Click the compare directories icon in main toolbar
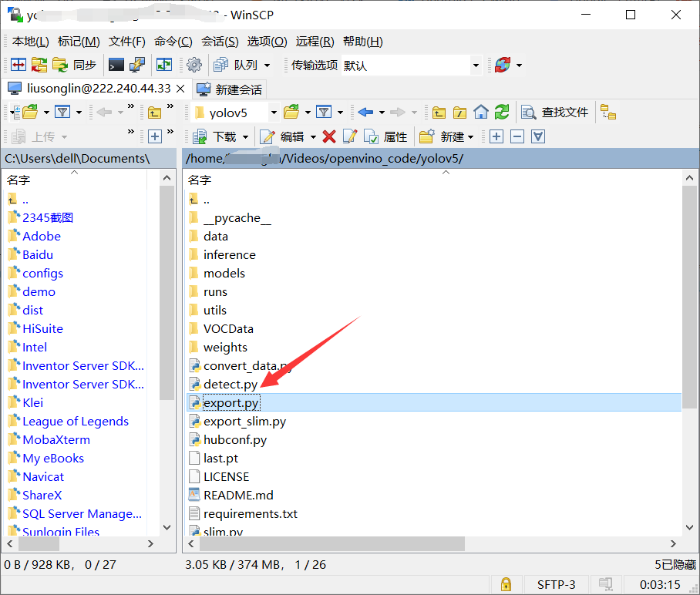This screenshot has height=595, width=700. tap(19, 66)
